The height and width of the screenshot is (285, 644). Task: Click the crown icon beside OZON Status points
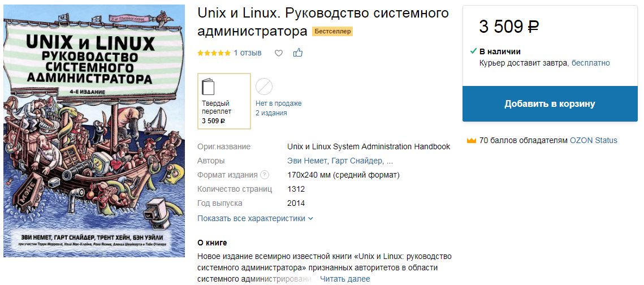471,141
